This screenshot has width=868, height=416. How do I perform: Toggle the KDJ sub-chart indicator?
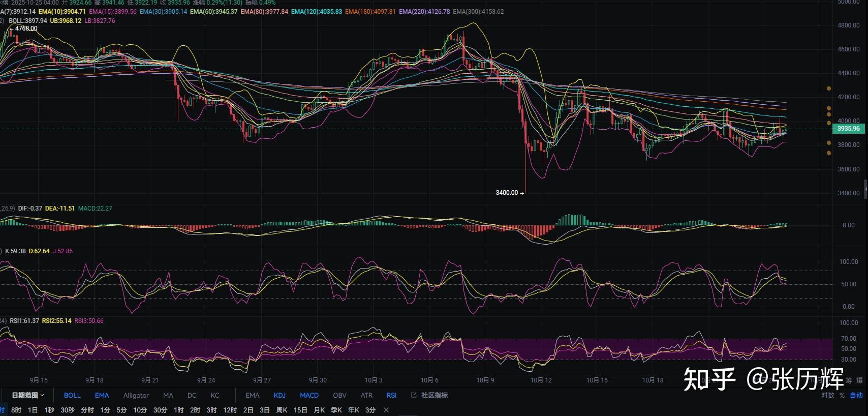(280, 395)
